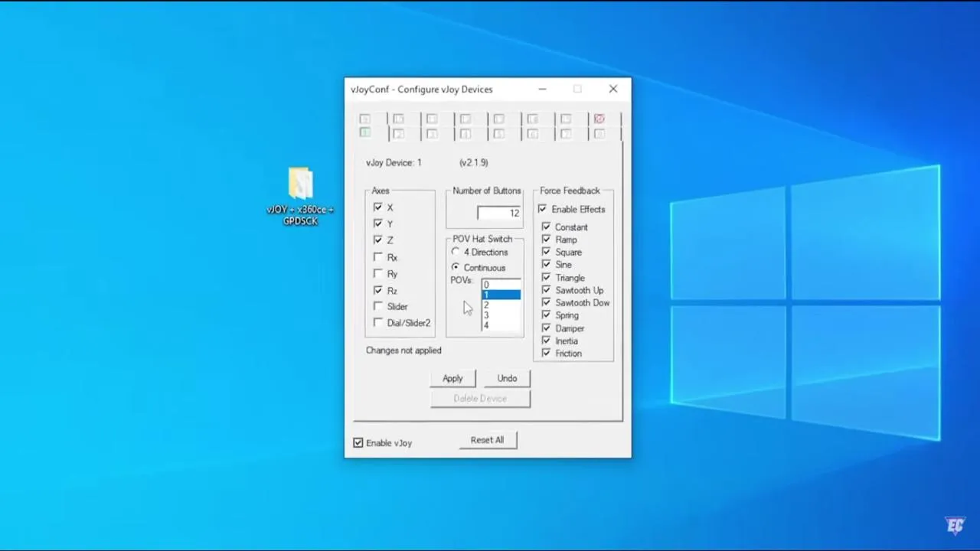Image resolution: width=980 pixels, height=551 pixels.
Task: Choose 4 in the POVs list
Action: [501, 324]
